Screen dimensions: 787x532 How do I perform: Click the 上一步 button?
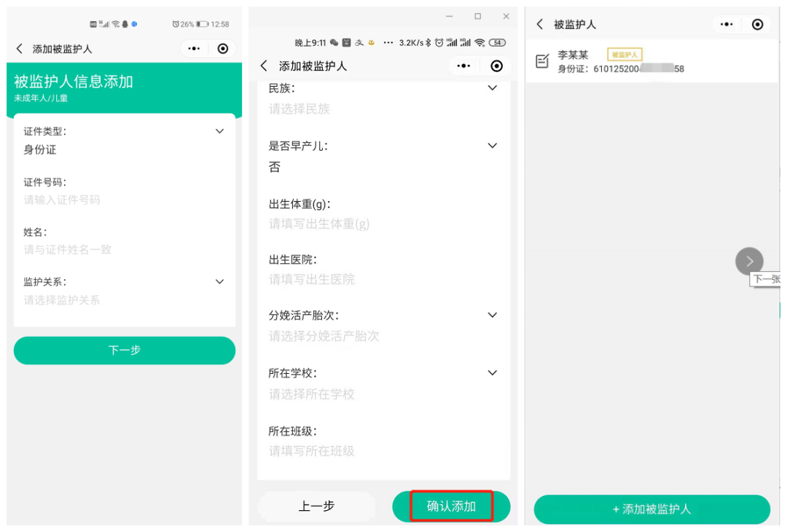tap(316, 506)
